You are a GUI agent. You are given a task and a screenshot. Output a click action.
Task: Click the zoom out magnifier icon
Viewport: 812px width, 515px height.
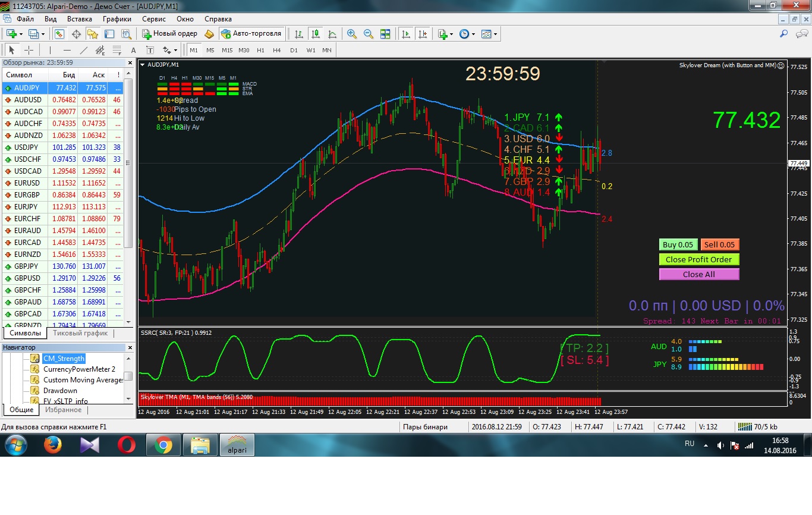coord(369,34)
